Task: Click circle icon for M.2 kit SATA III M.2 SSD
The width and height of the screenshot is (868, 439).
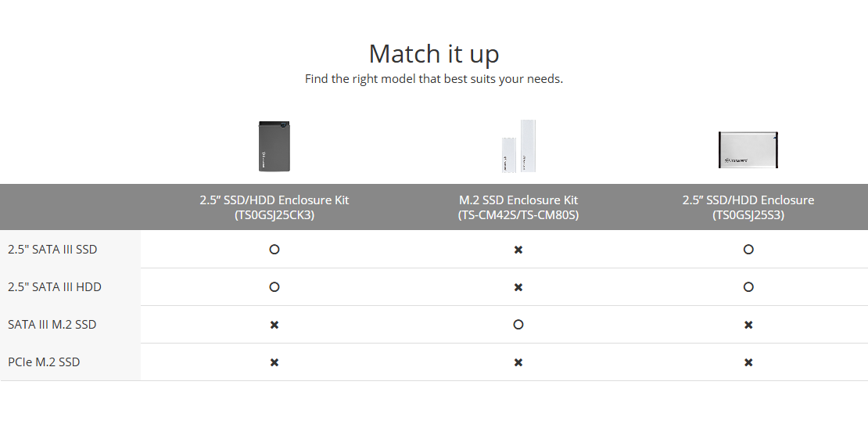Action: pos(518,324)
